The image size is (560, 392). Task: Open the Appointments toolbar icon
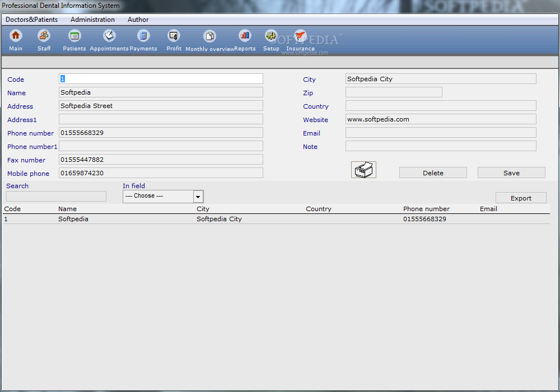coord(109,36)
